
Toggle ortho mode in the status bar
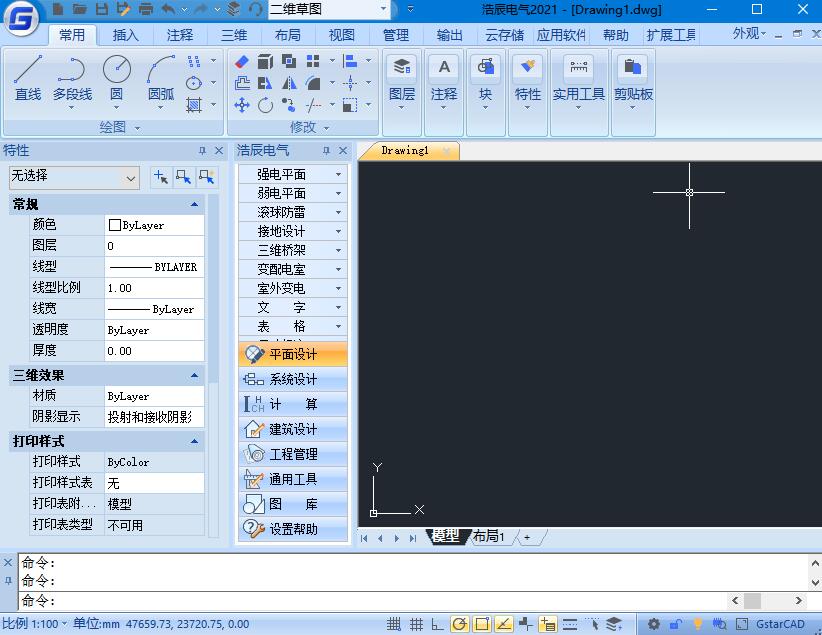pyautogui.click(x=436, y=623)
